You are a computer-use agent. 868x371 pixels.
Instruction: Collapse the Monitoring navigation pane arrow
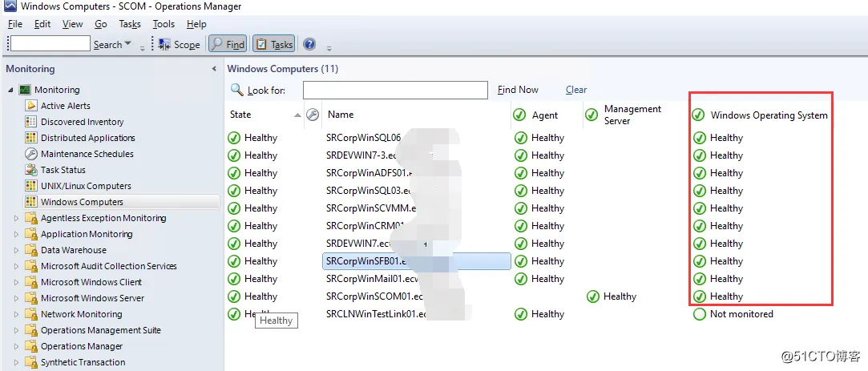point(214,69)
